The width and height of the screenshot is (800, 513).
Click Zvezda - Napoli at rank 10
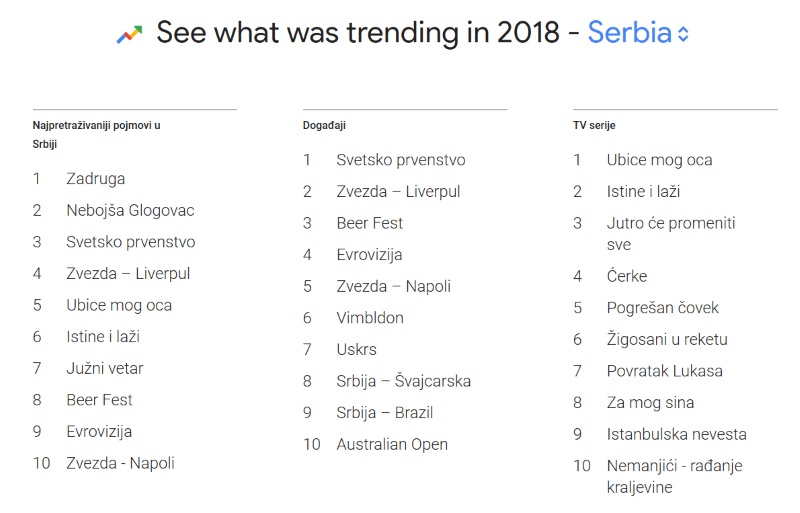pyautogui.click(x=120, y=463)
